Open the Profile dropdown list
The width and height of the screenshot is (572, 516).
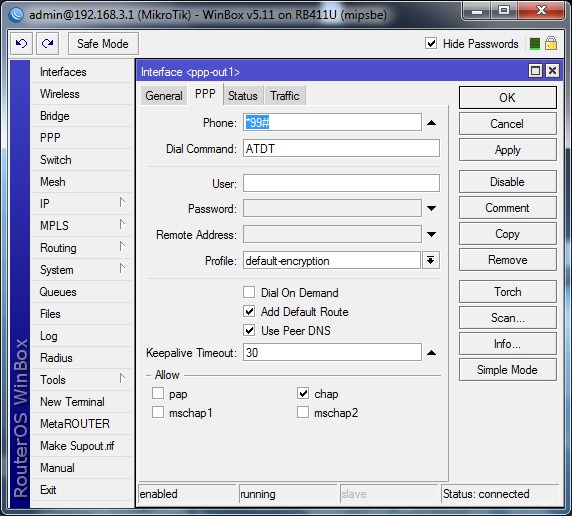click(x=431, y=260)
